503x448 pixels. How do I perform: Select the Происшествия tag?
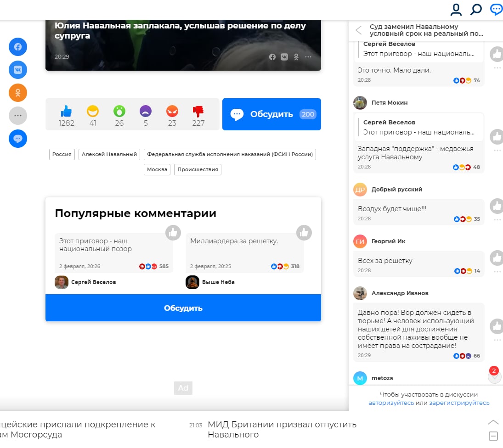coord(198,169)
